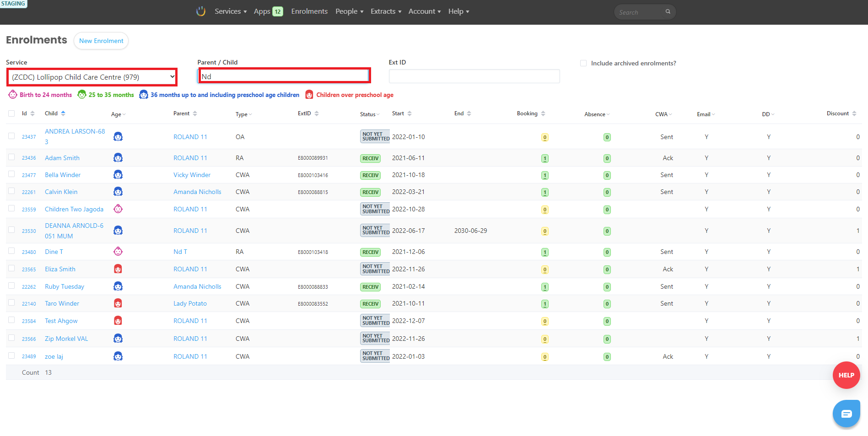This screenshot has width=868, height=436.
Task: Click the Birth to 24 months legend icon
Action: click(x=13, y=95)
